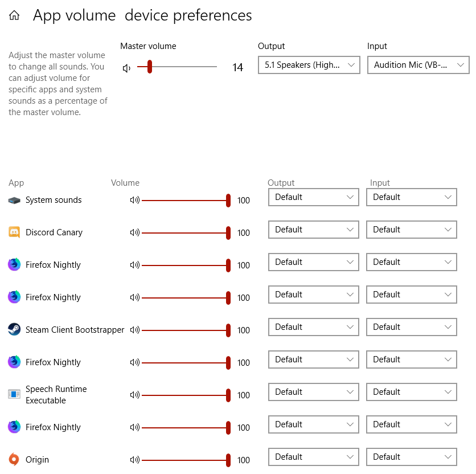Viewport: 476px width, 474px height.
Task: Open the Input dropdown showing Audition Mic
Action: (x=418, y=65)
